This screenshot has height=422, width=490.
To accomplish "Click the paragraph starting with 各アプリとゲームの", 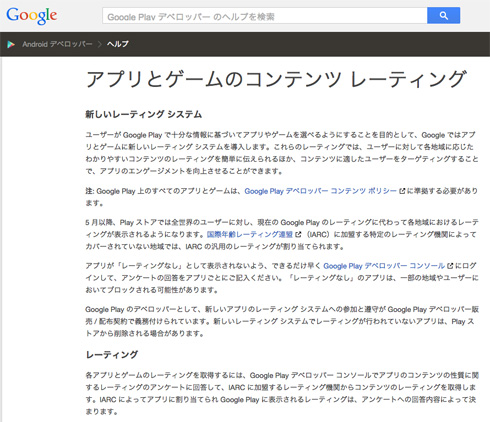I will 282,393.
